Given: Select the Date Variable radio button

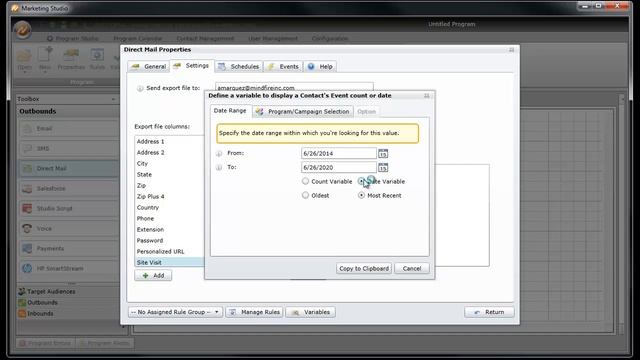Looking at the screenshot, I should click(x=361, y=181).
